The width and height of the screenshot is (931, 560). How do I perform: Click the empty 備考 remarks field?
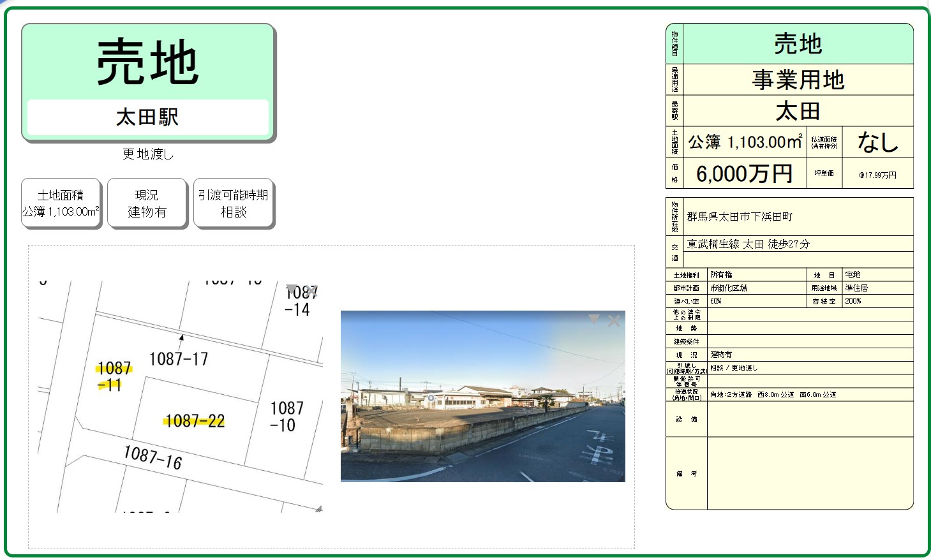coord(809,473)
